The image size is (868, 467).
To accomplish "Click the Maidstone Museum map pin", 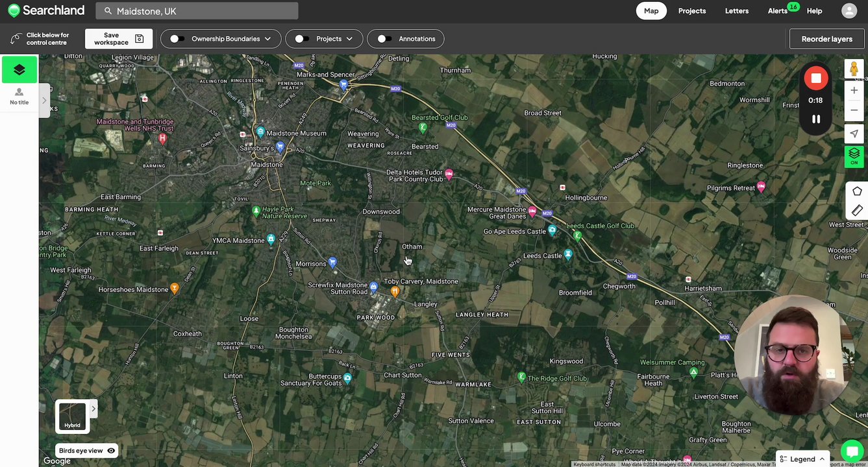I will 260,132.
